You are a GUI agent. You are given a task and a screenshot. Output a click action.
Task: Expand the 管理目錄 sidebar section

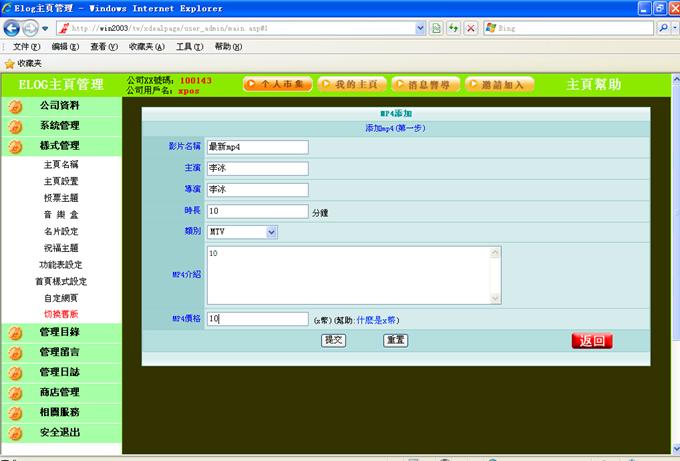(x=59, y=332)
